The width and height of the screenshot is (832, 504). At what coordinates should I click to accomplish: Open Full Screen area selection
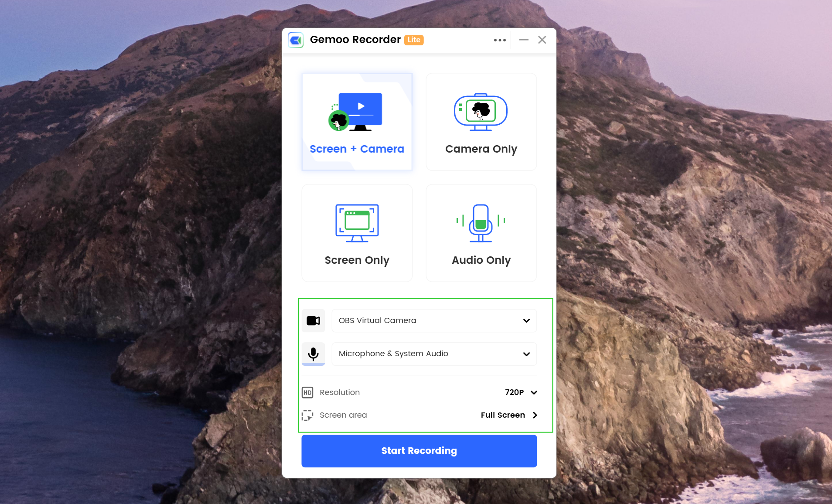509,415
